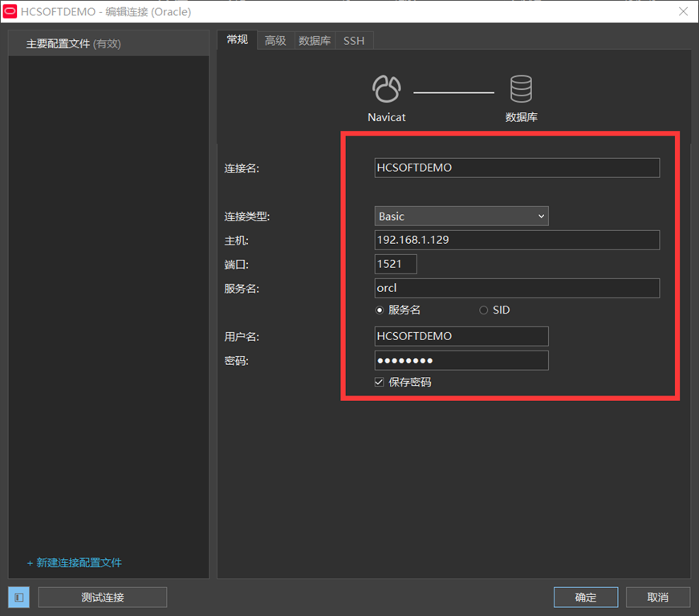Toggle the sidebar panel icon
This screenshot has width=699, height=616.
coord(18,598)
